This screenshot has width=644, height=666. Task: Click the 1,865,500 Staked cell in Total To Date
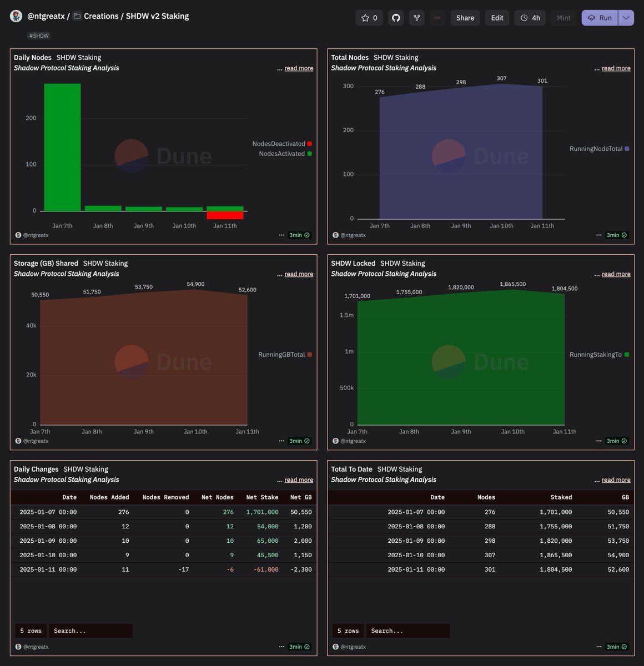[556, 555]
